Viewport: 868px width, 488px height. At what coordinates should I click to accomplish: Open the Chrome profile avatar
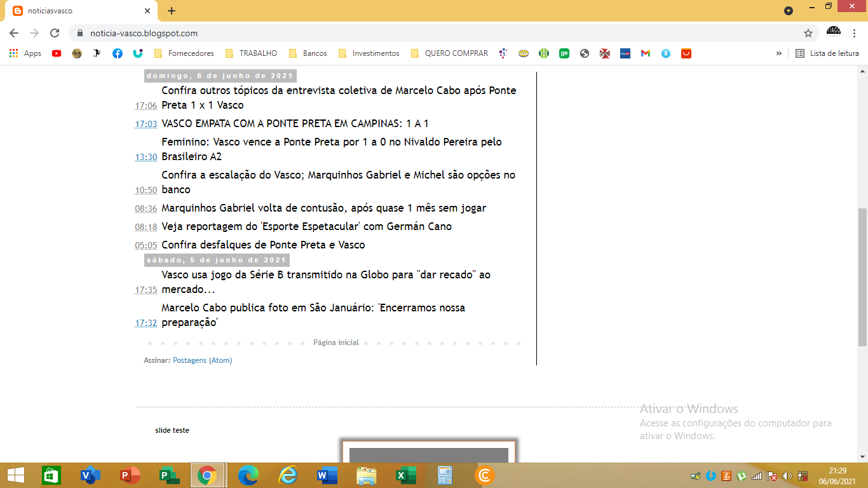pos(833,32)
